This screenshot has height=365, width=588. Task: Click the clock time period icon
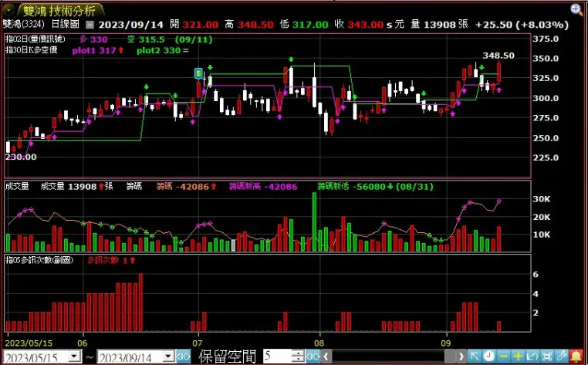(488, 356)
